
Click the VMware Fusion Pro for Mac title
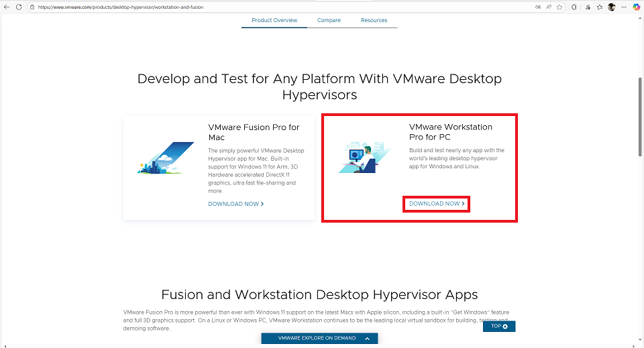pos(254,132)
